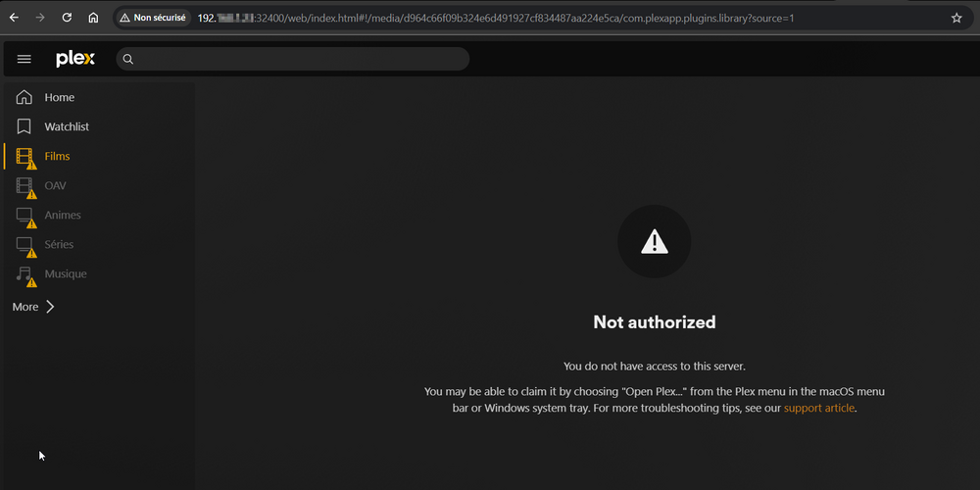Open the Home sidebar item
The image size is (980, 490).
[60, 97]
